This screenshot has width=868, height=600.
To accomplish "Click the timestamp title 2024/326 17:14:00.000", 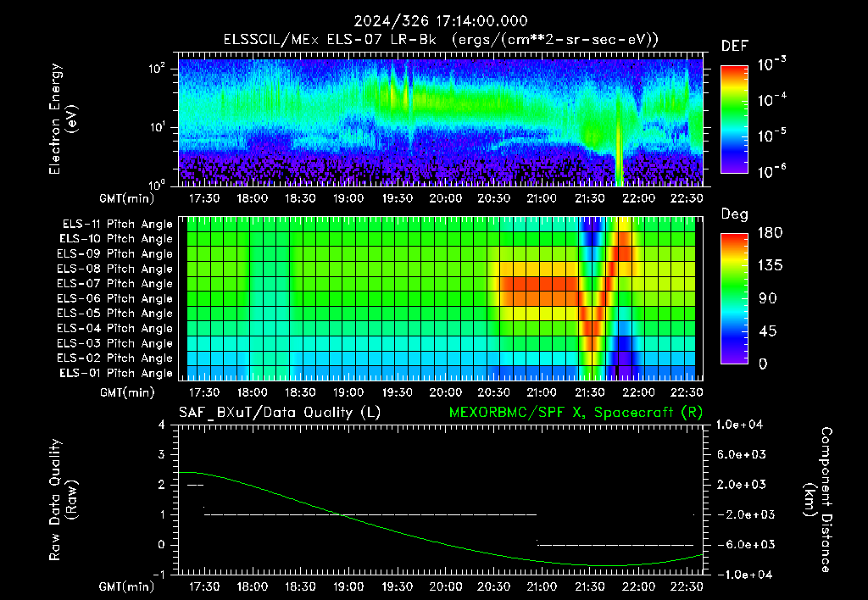I will click(441, 21).
